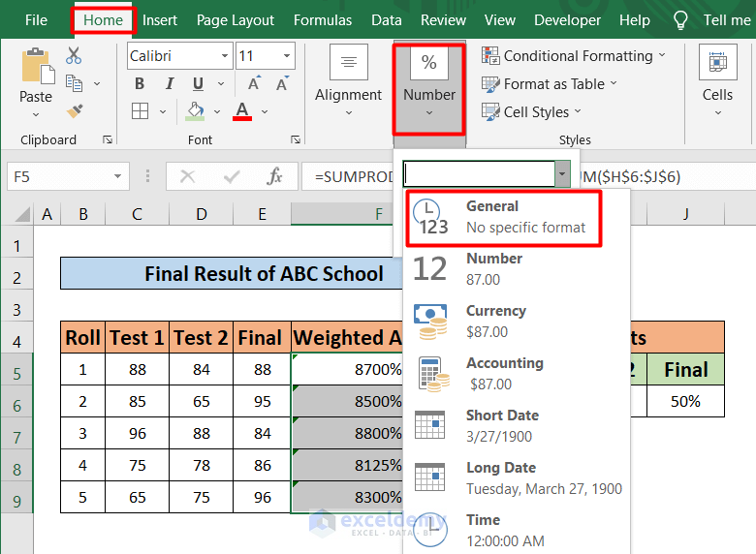Choose Accounting format option
The width and height of the screenshot is (756, 554).
[517, 373]
